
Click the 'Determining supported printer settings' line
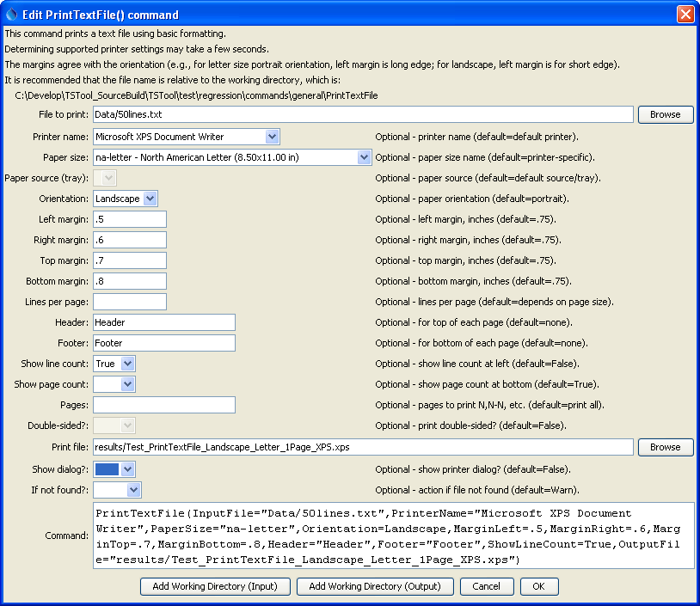coord(137,49)
